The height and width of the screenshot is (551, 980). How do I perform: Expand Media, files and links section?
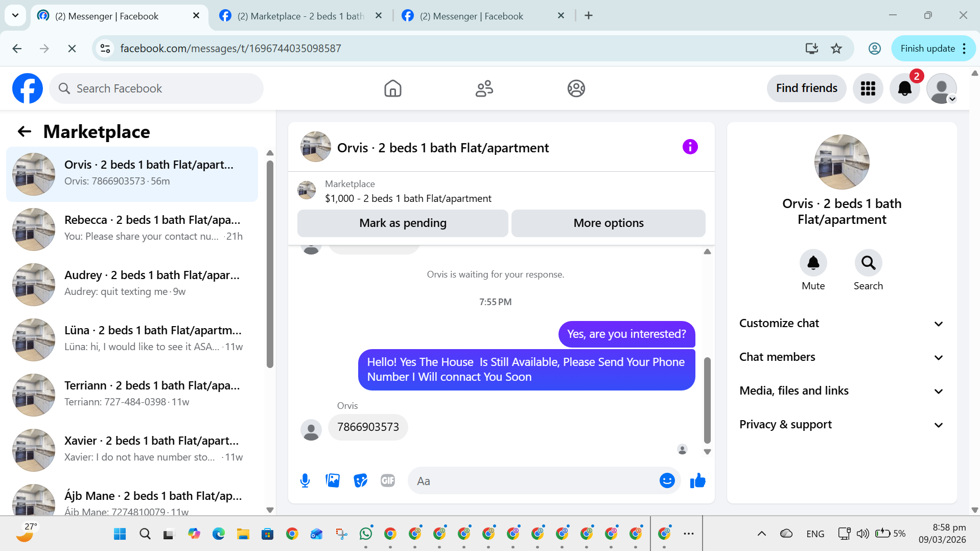(842, 391)
